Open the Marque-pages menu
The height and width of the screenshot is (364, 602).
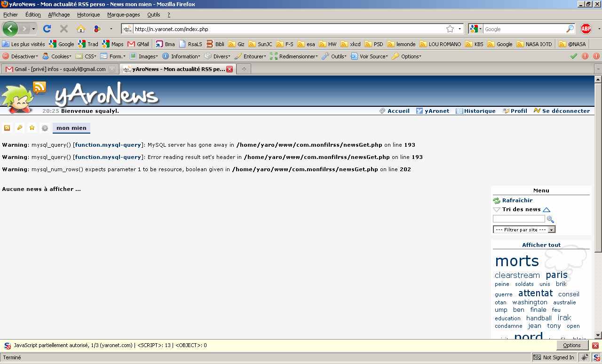point(123,15)
